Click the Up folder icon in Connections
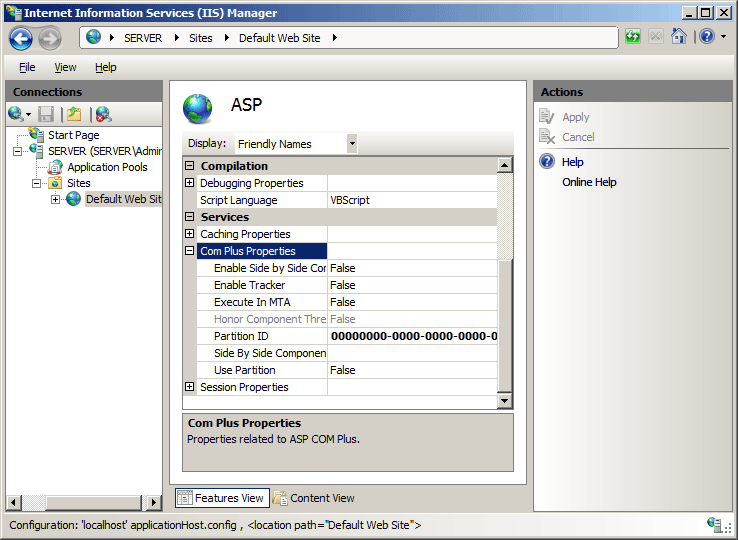This screenshot has height=540, width=738. 74,114
